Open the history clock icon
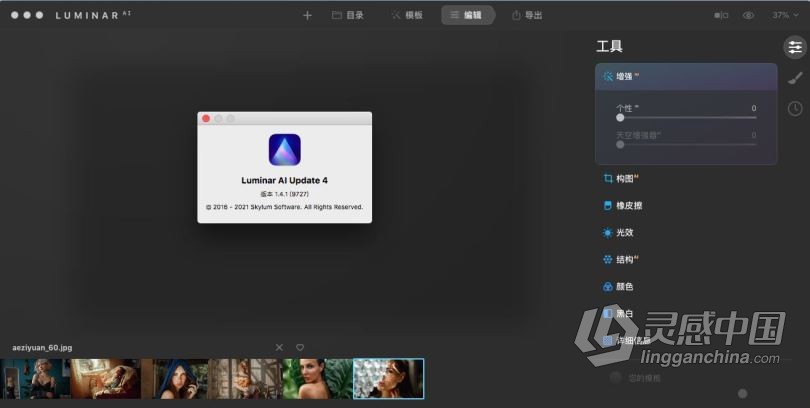Image resolution: width=810 pixels, height=408 pixels. coord(795,108)
